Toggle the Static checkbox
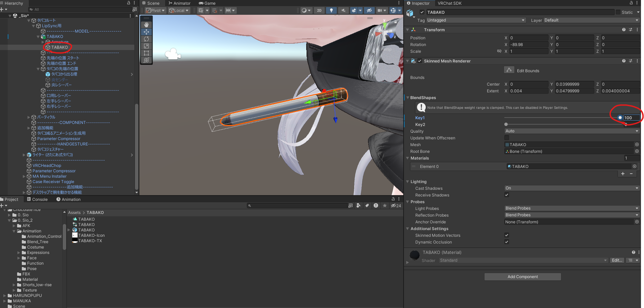644x308 pixels. click(618, 12)
